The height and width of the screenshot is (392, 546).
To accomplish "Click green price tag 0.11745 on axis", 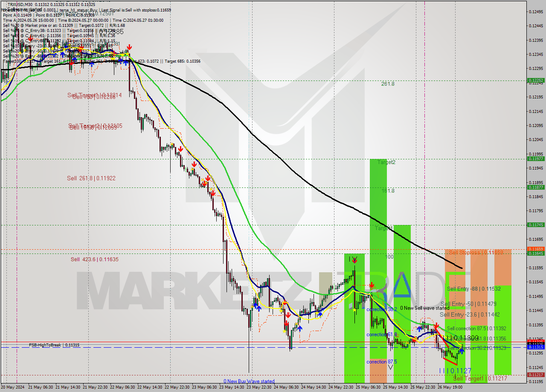I will 536,225.
